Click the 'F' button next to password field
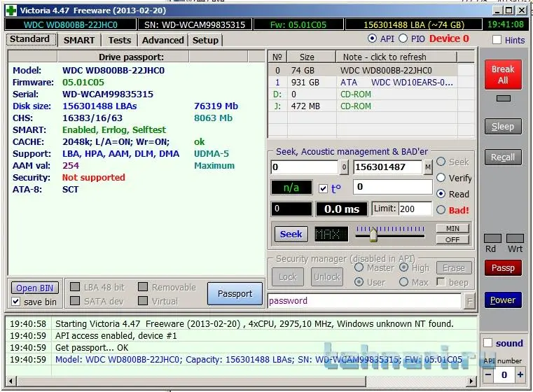The image size is (533, 392). coord(469,301)
